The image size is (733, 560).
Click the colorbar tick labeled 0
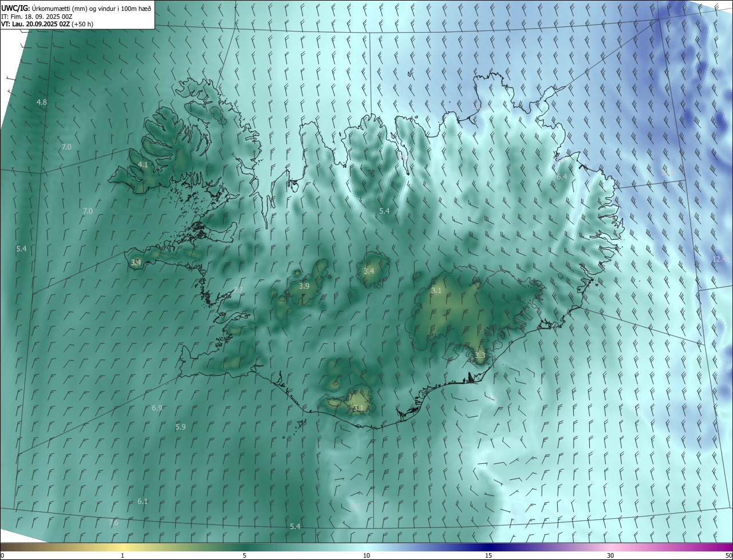[2, 555]
